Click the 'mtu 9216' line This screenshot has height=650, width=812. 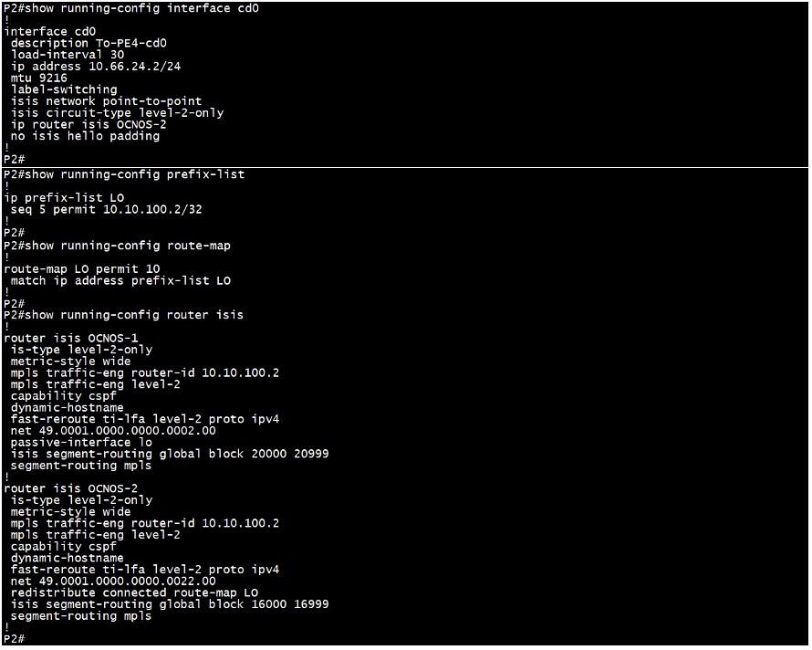pyautogui.click(x=39, y=78)
